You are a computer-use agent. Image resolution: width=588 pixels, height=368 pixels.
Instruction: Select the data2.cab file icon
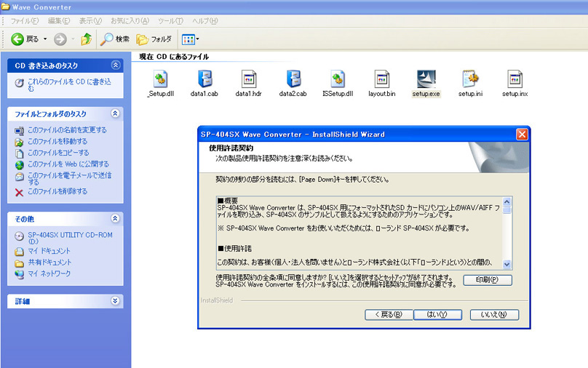point(293,79)
